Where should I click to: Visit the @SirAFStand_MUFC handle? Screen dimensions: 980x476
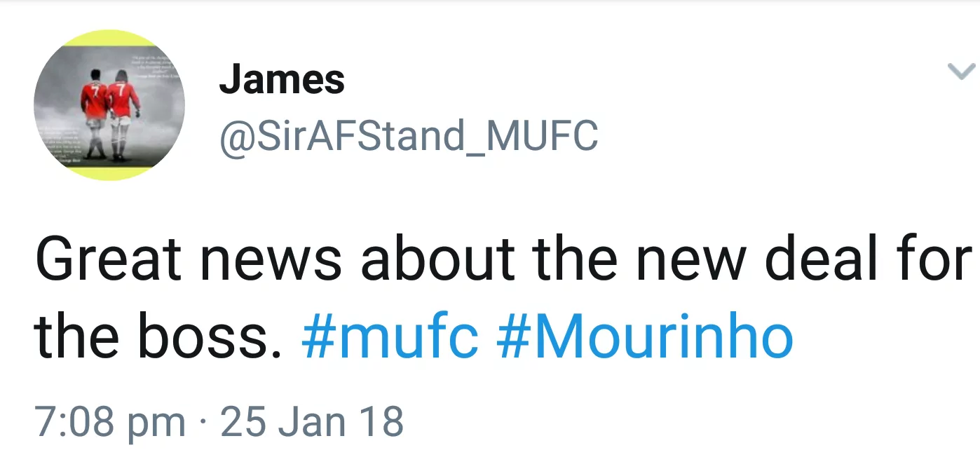(x=409, y=135)
